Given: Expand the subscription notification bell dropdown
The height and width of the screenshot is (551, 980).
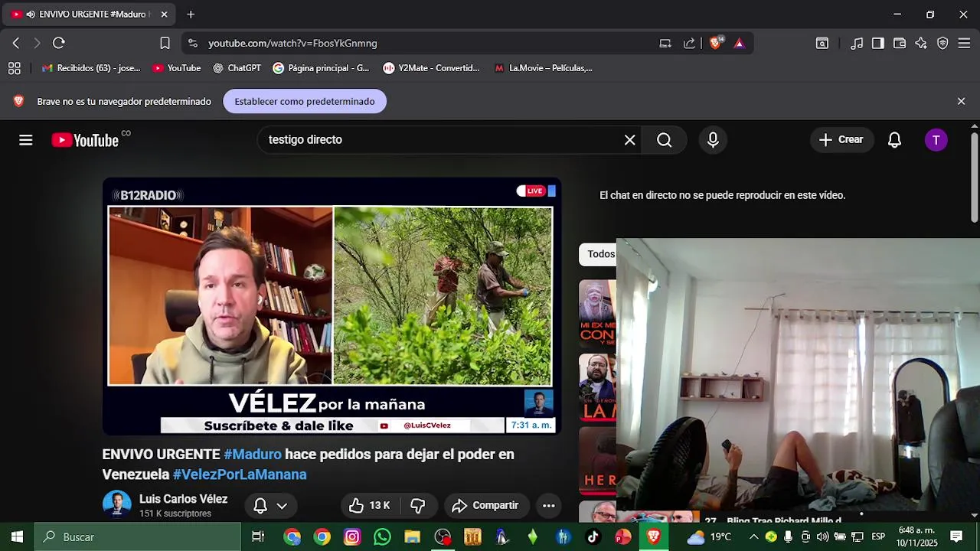Looking at the screenshot, I should pos(270,506).
